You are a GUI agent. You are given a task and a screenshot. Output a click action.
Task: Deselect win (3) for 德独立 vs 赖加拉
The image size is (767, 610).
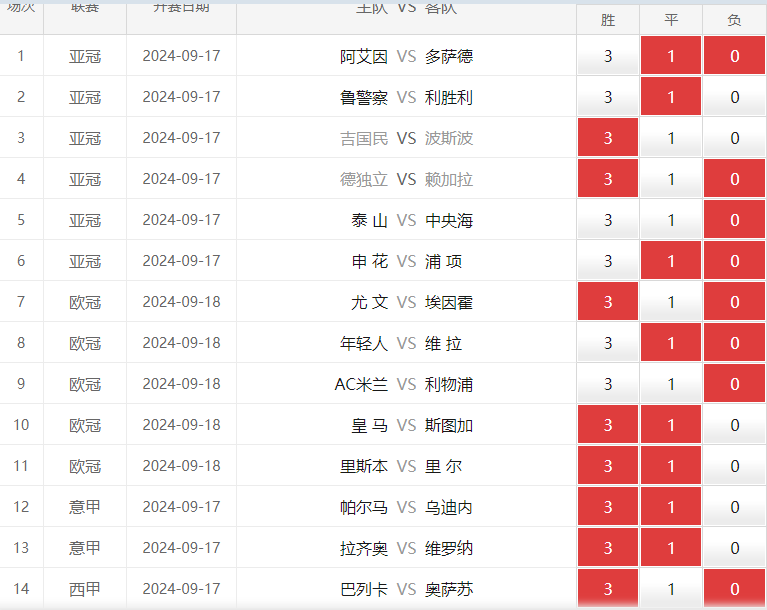608,179
